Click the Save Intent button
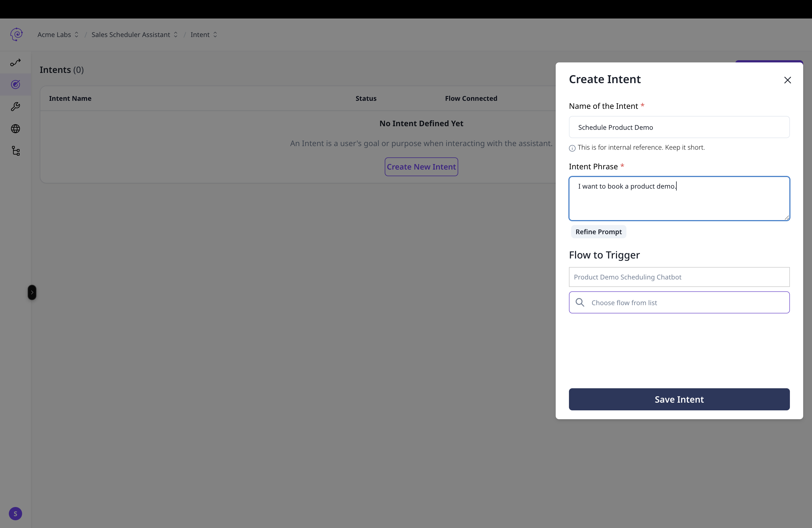 (679, 399)
